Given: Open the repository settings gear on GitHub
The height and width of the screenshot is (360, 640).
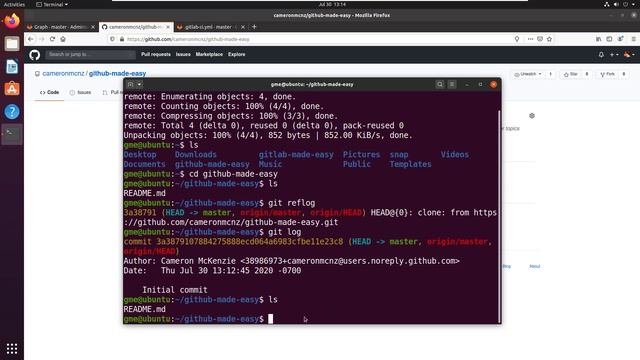Looking at the screenshot, I should [532, 116].
